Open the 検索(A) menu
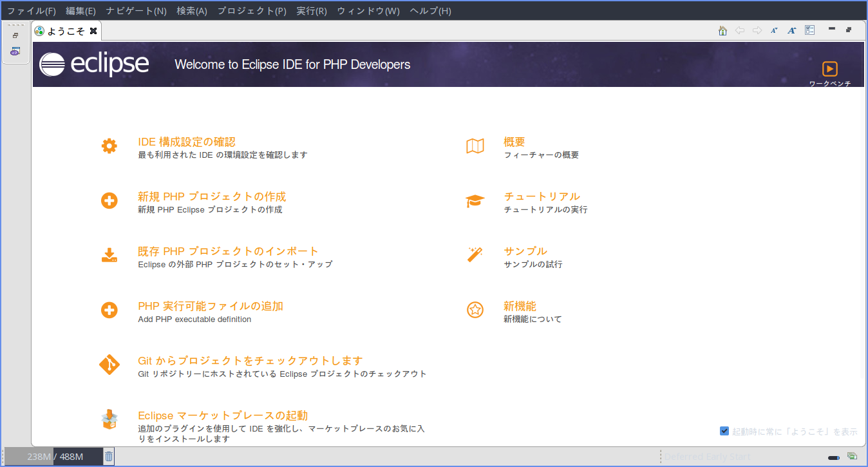 click(192, 11)
